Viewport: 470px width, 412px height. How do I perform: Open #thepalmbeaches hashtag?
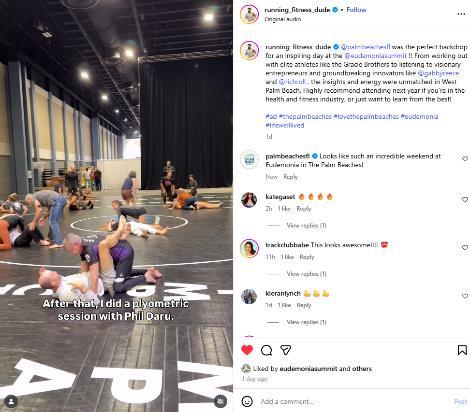[305, 116]
